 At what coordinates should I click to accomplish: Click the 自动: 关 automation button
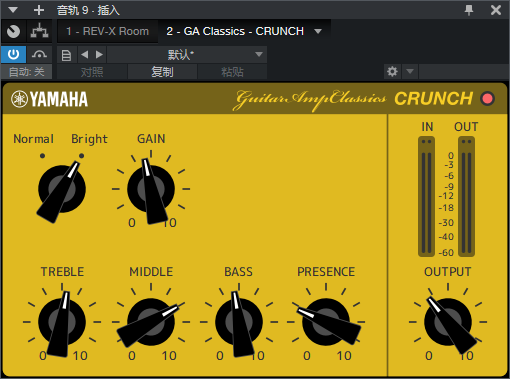pos(27,72)
